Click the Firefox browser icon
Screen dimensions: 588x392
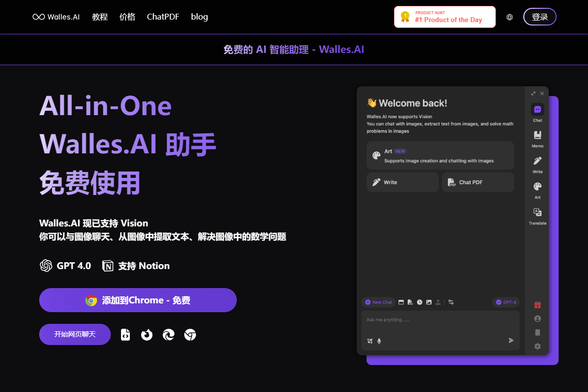pyautogui.click(x=147, y=335)
